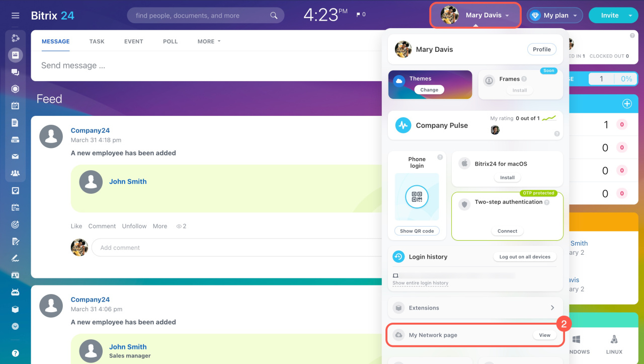This screenshot has width=644, height=364.
Task: Open the webmail envelope sidebar icon
Action: click(x=15, y=157)
